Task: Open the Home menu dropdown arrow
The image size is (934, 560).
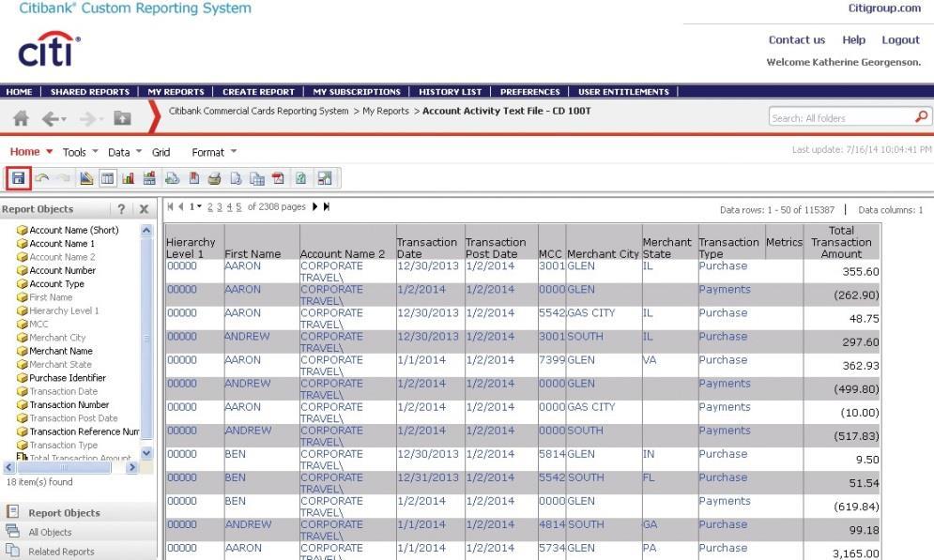Action: (50, 151)
